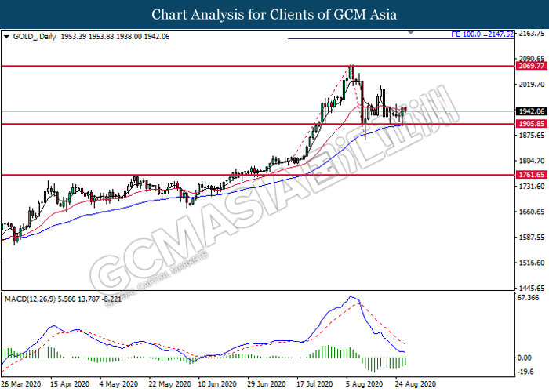The width and height of the screenshot is (549, 392).
Task: Click the 2019.70 price scale value
Action: click(532, 85)
